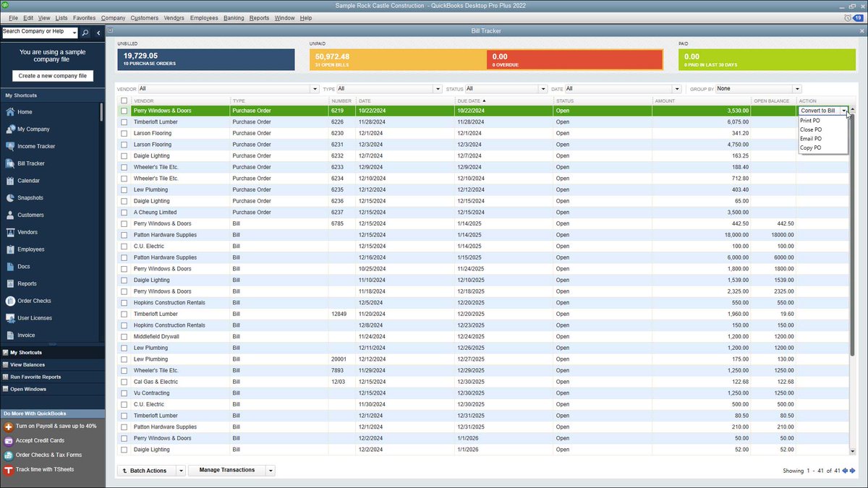Check the C.U. Electric 100.00 bill row
This screenshot has width=868, height=488.
tap(124, 246)
